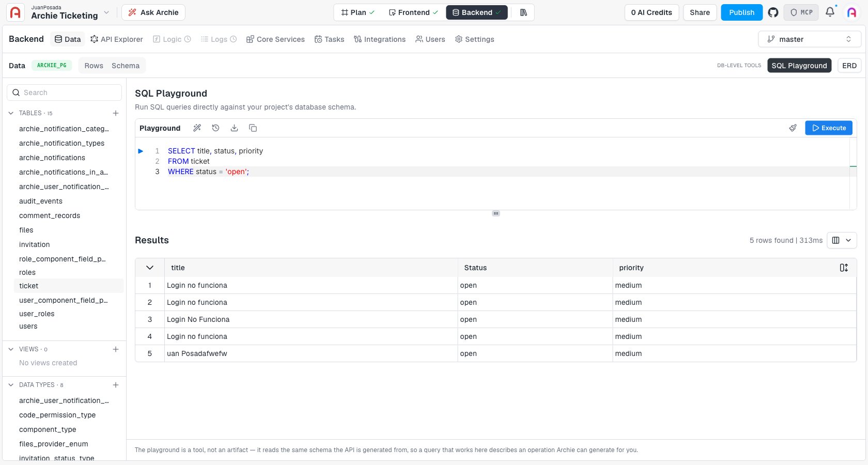Click the column width icon in results header
Screen dimensions: 868x465
point(844,268)
